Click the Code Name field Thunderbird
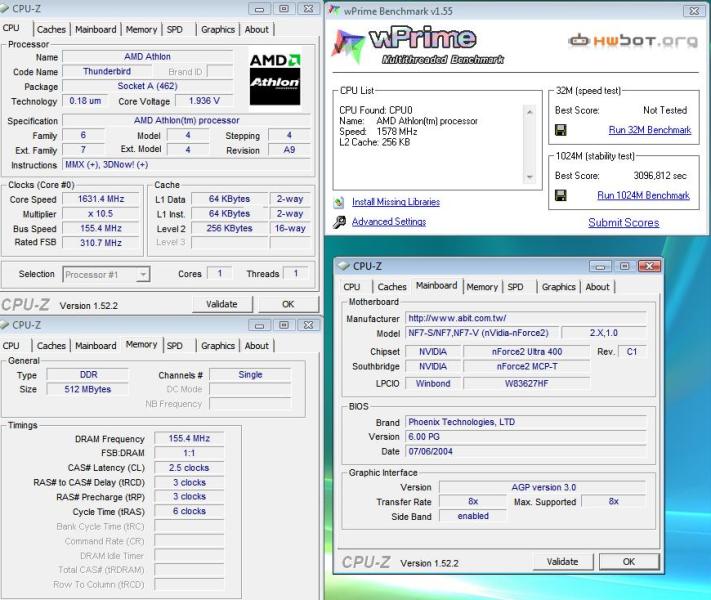The height and width of the screenshot is (600, 711). (x=107, y=72)
